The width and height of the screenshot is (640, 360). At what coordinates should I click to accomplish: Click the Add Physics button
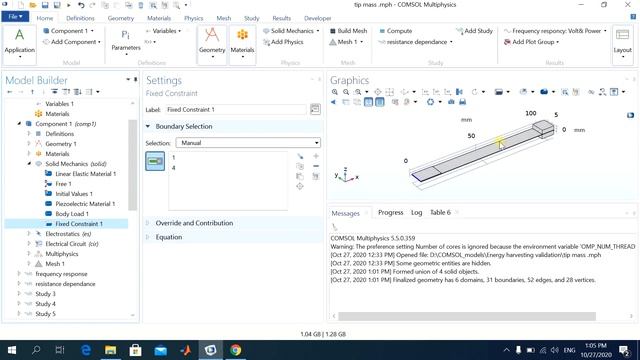coord(283,42)
